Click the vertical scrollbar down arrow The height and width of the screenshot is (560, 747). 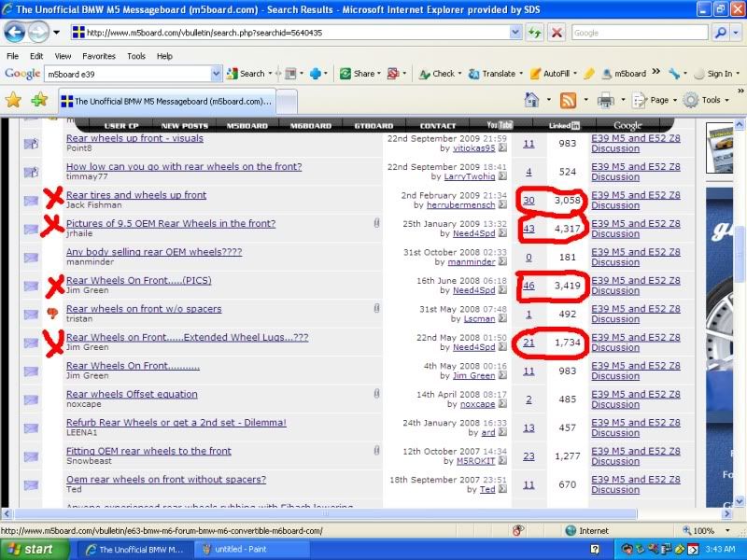coord(740,501)
